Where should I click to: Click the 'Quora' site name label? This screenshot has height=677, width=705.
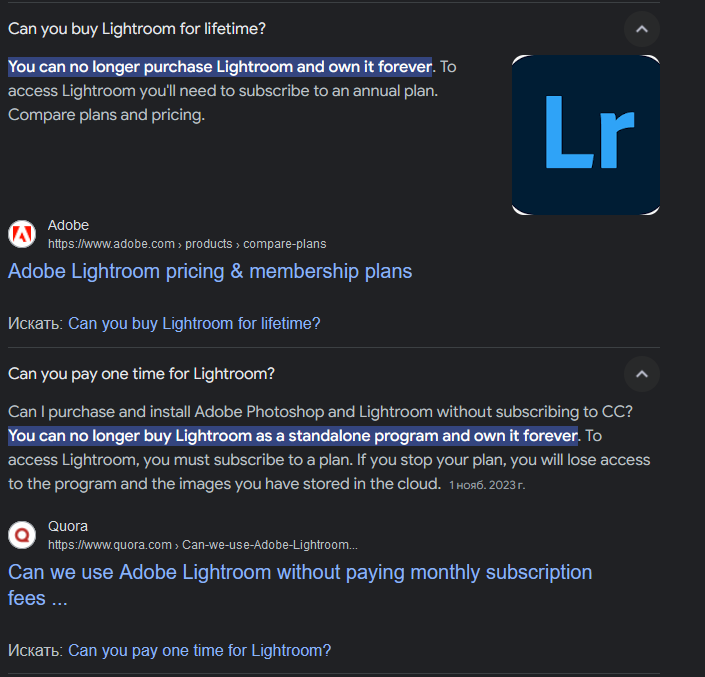click(68, 526)
